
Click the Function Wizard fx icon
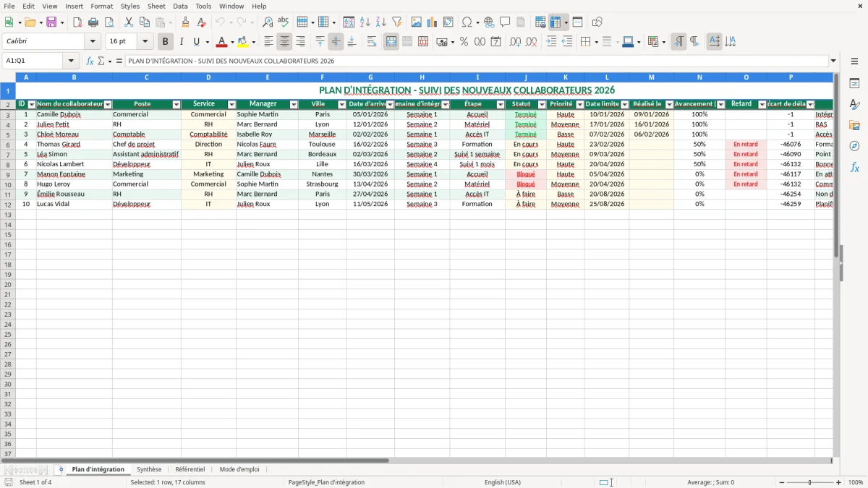coord(90,61)
